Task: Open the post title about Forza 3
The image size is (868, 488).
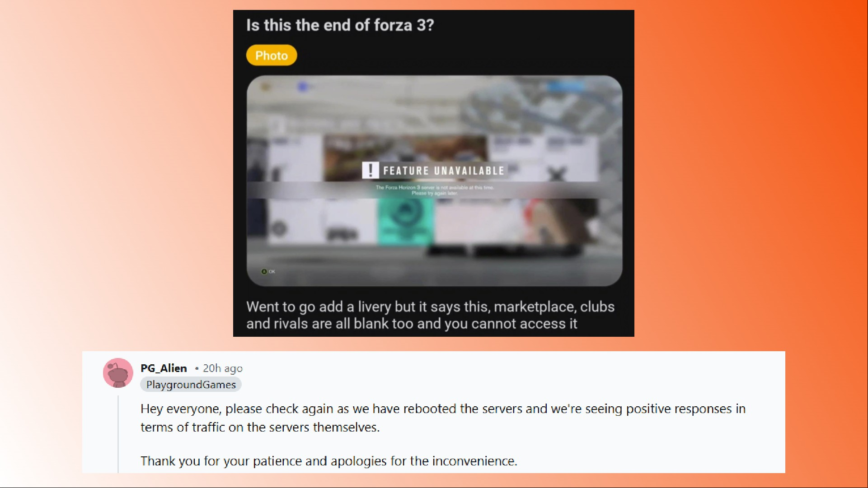Action: click(x=340, y=25)
